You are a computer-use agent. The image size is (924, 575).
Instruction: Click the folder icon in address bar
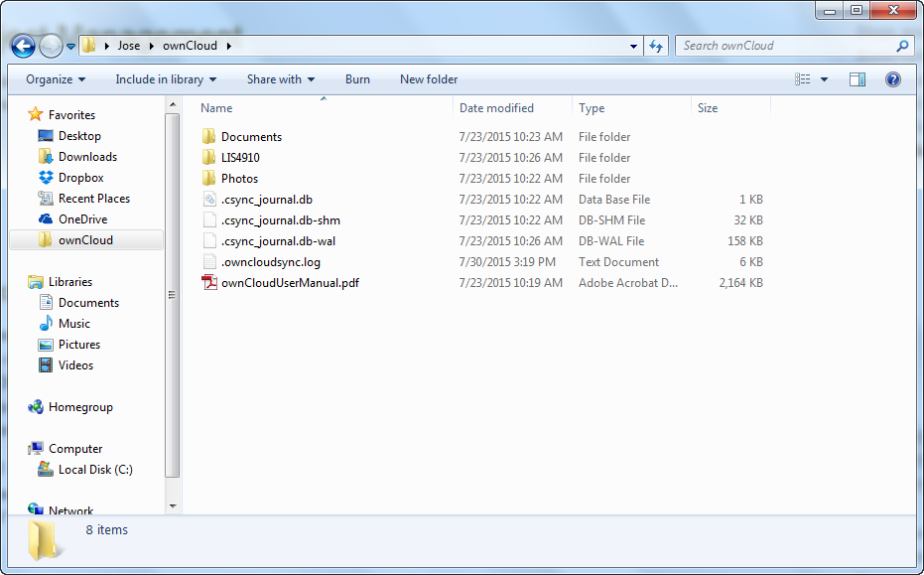pos(89,46)
